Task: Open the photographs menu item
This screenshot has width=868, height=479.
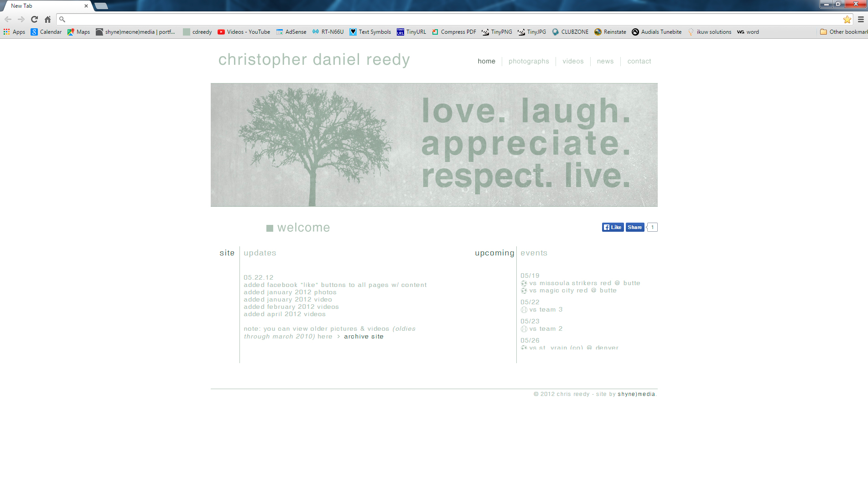Action: coord(529,61)
